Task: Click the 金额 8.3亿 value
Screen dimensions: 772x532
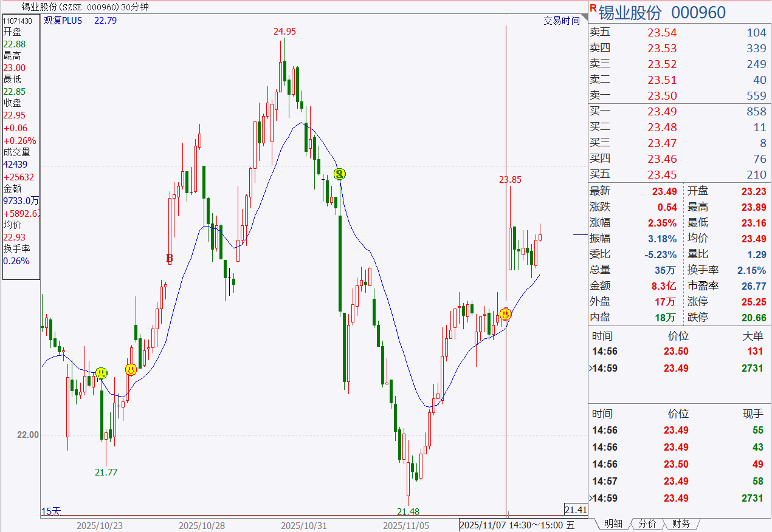Action: [664, 286]
